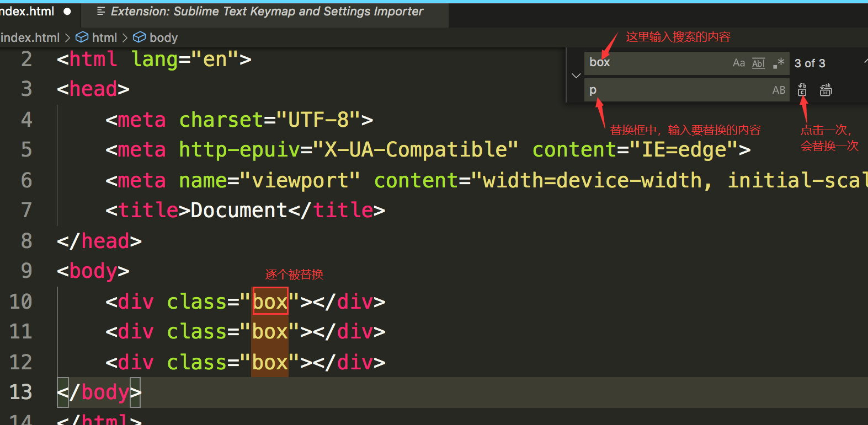Click the opening div tag on line 12
The height and width of the screenshot is (425, 868).
coord(130,362)
